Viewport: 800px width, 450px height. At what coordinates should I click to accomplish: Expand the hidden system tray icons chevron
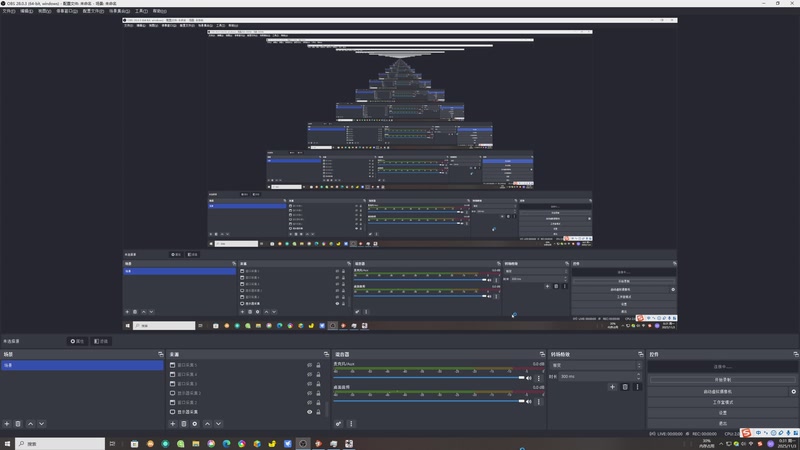tap(720, 444)
